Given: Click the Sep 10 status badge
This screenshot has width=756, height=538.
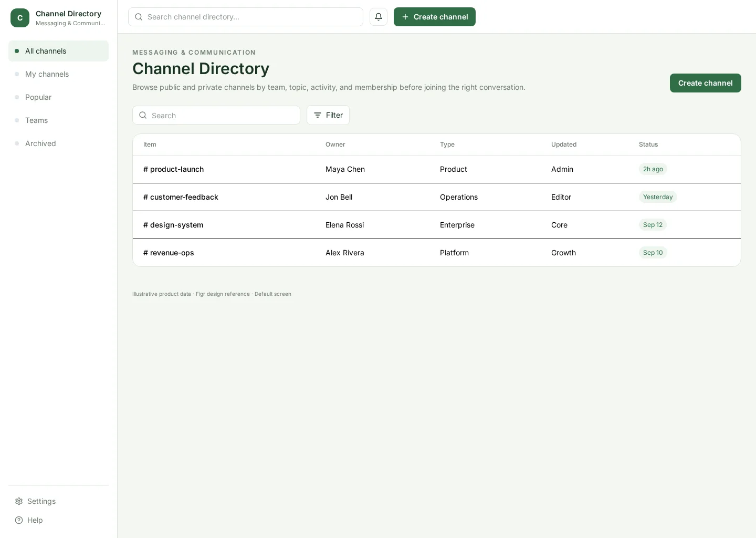Looking at the screenshot, I should click(x=653, y=253).
